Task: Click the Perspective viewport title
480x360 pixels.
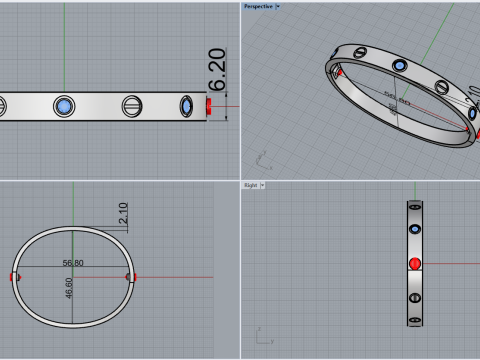Action: point(258,6)
